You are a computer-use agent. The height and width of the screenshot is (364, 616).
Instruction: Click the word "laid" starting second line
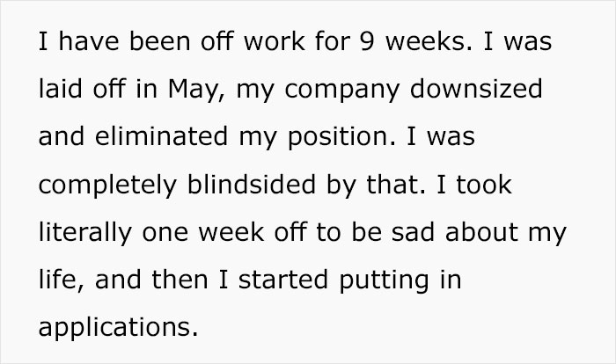click(60, 89)
